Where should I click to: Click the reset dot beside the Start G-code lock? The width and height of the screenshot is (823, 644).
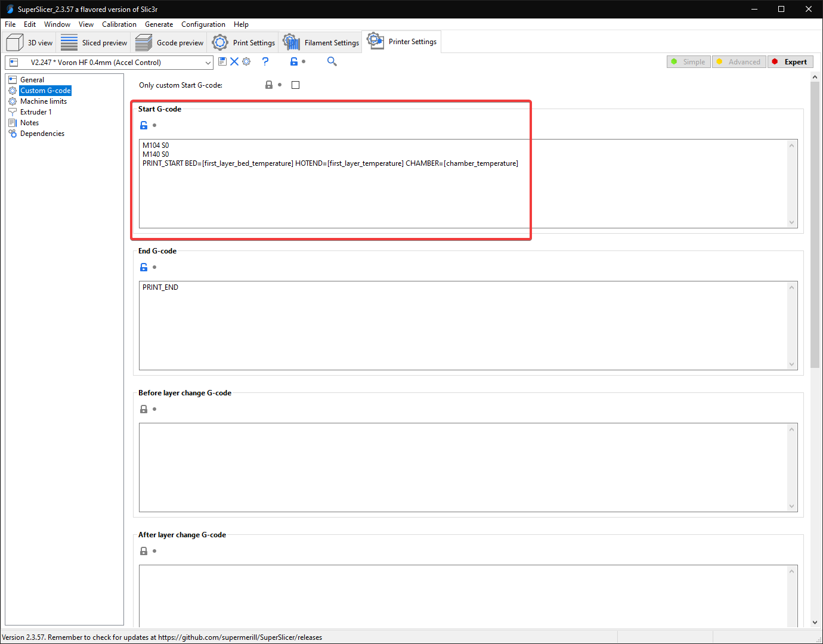coord(154,125)
